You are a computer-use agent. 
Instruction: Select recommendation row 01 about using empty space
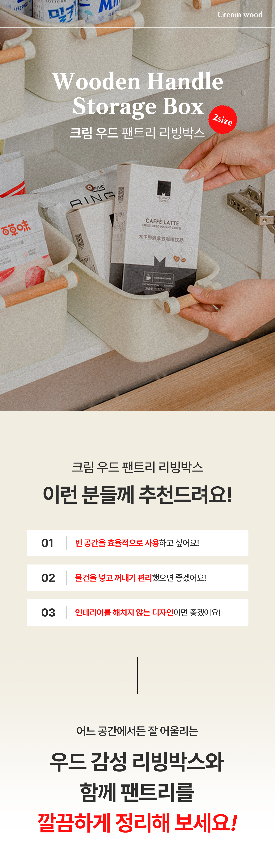click(137, 543)
